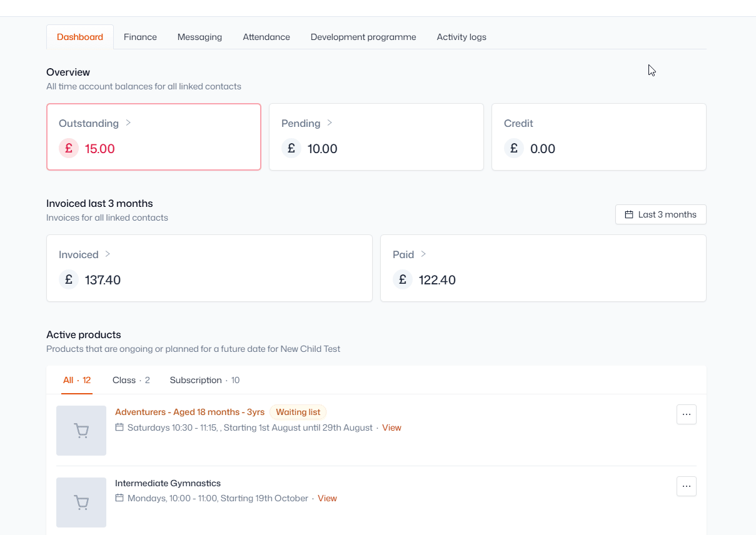Expand Pending balance via its chevron
756x535 pixels.
point(330,123)
